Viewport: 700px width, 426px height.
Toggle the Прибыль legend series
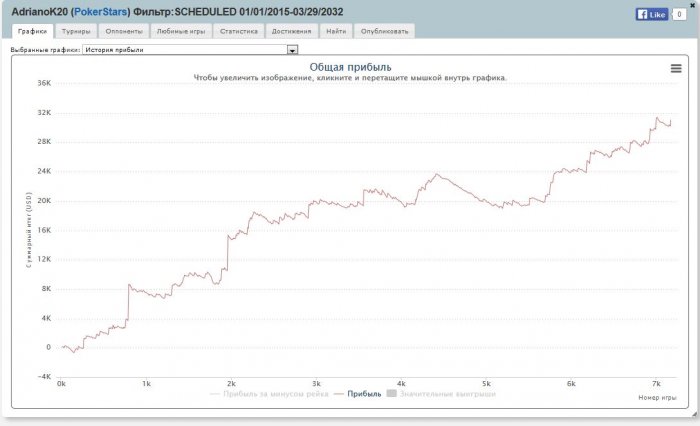point(358,394)
